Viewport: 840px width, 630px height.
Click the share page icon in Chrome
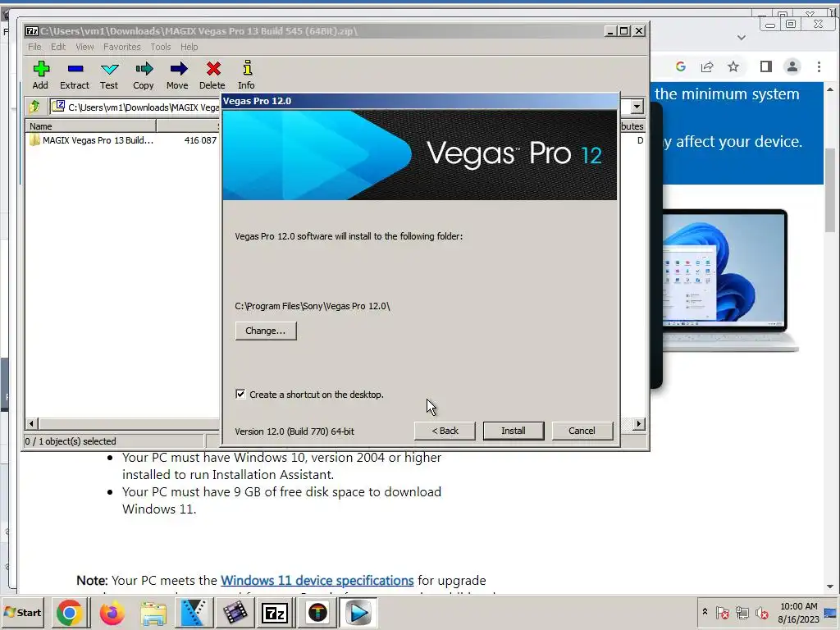coord(707,66)
